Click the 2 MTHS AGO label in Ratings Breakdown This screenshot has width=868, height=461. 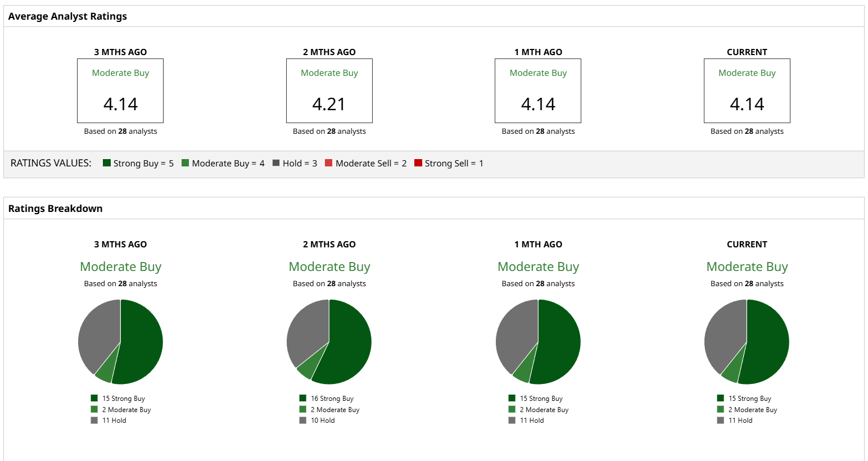coord(329,244)
